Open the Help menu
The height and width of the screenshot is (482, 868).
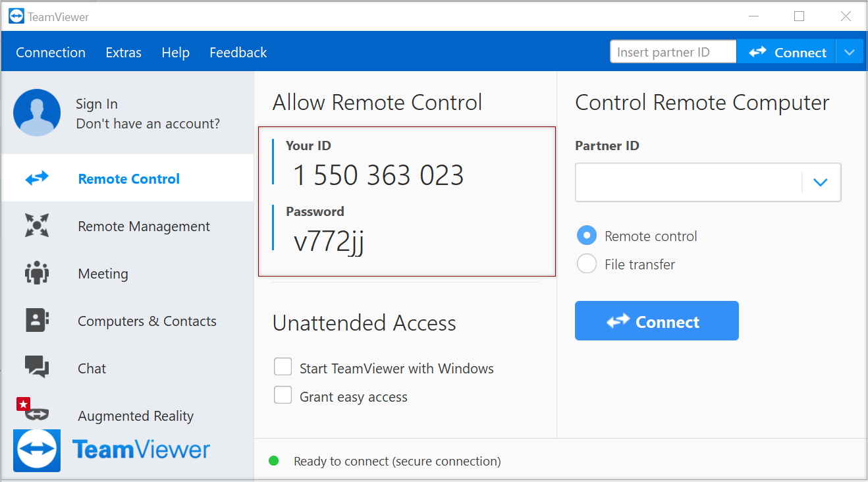[175, 53]
